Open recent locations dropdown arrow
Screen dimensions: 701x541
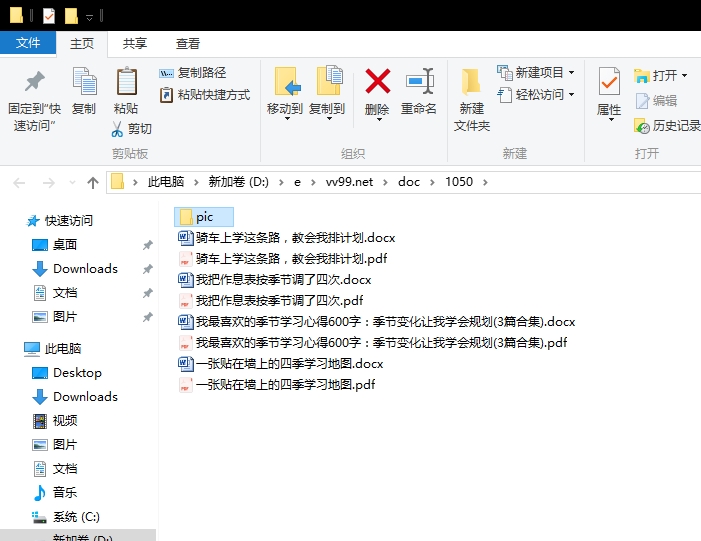[x=72, y=182]
